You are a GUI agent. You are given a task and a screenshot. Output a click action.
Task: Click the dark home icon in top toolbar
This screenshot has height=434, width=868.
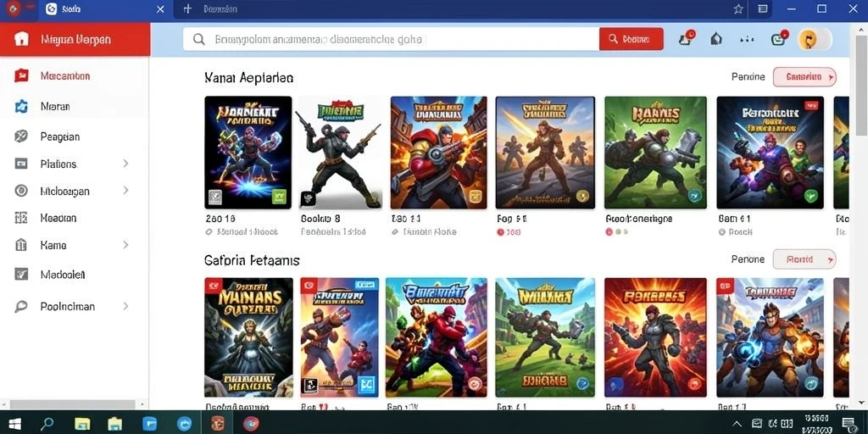[x=716, y=39]
